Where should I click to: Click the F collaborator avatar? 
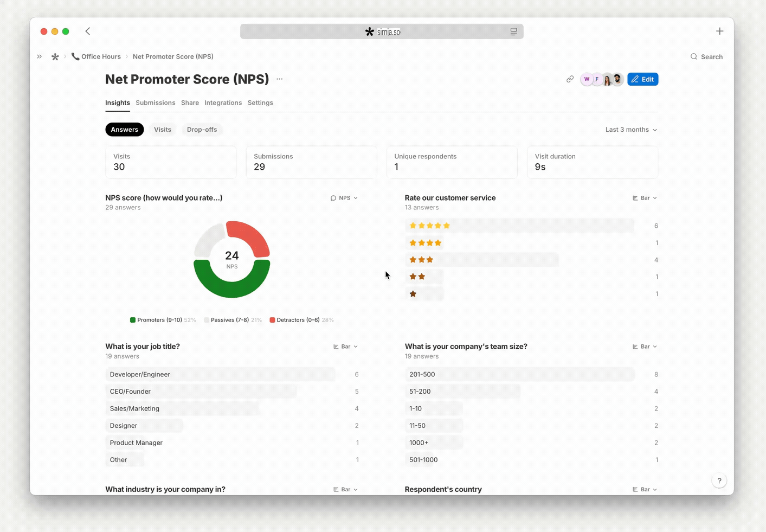(597, 79)
